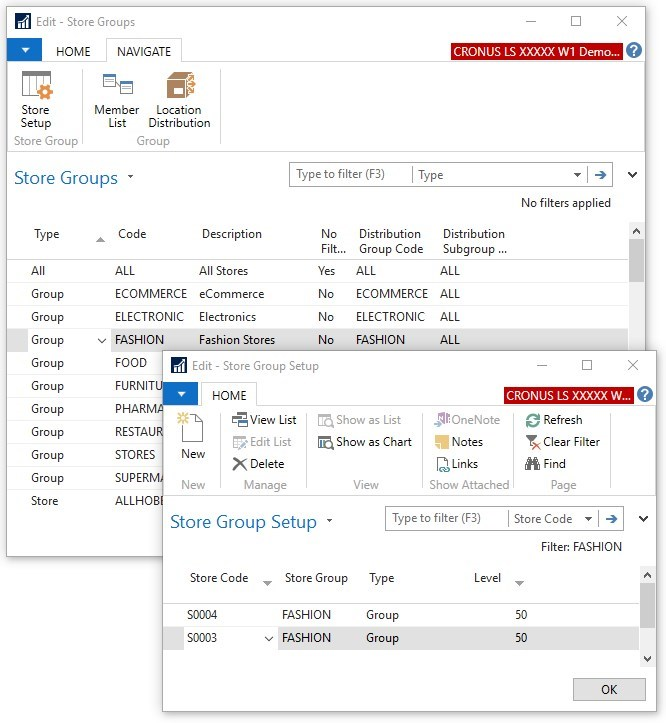Open Store Setup from the ribbon

[36, 100]
